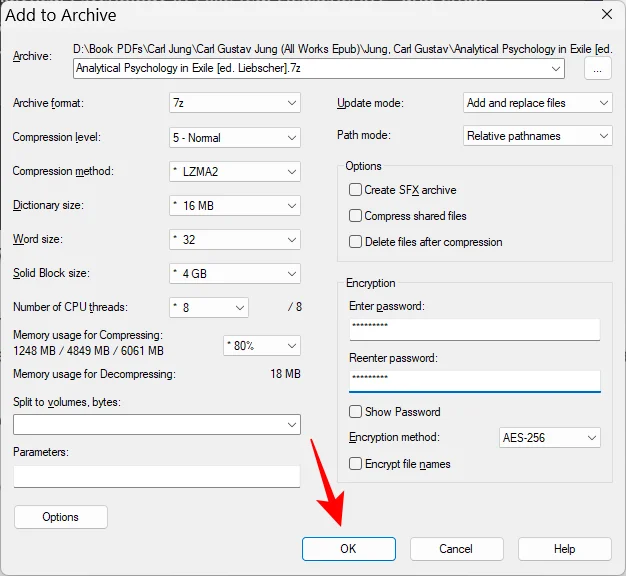The width and height of the screenshot is (626, 576).
Task: Expand the Compression method LZMA2 dropdown
Action: coord(235,172)
